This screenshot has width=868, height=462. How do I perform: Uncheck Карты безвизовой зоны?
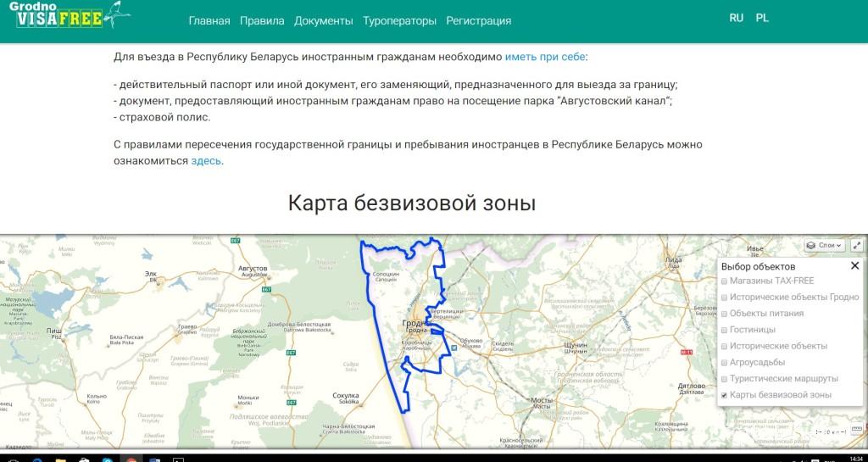(724, 396)
